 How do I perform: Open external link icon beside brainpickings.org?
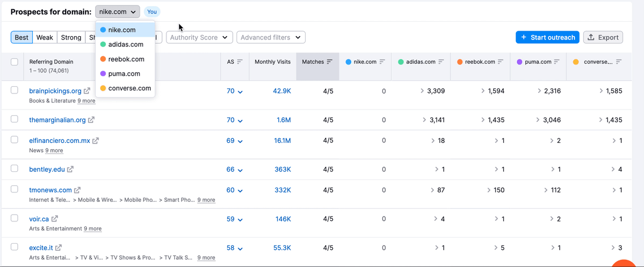87,91
